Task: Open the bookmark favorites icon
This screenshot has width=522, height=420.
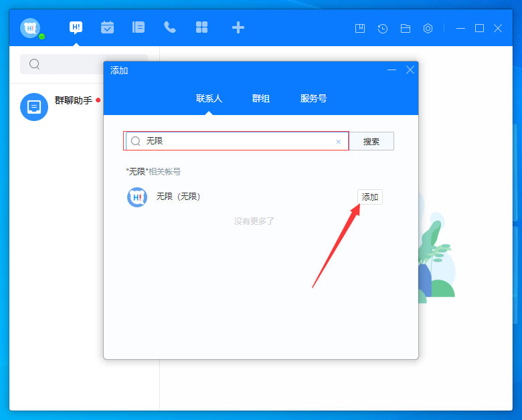Action: coord(360,28)
